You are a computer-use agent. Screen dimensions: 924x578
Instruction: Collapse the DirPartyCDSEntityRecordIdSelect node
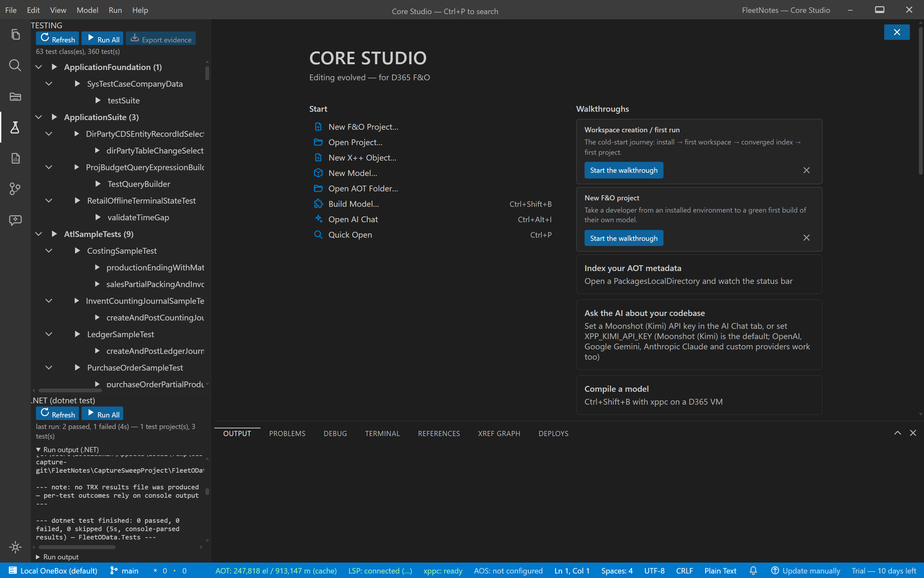click(x=48, y=133)
